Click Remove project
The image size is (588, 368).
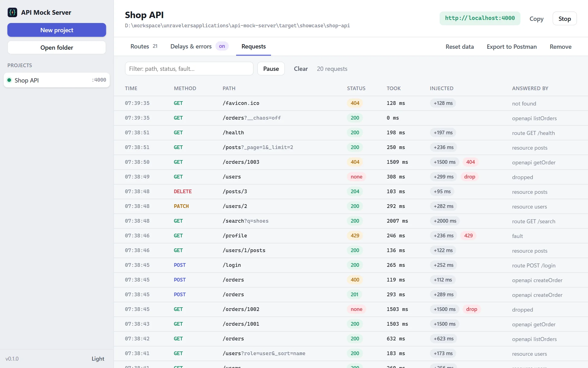coord(560,47)
